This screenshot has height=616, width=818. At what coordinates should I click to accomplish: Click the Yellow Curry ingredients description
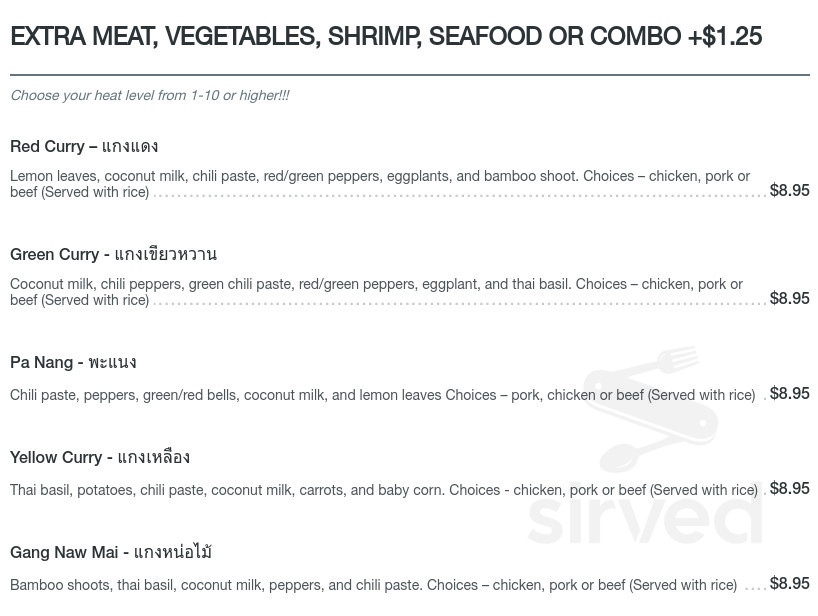coord(384,491)
